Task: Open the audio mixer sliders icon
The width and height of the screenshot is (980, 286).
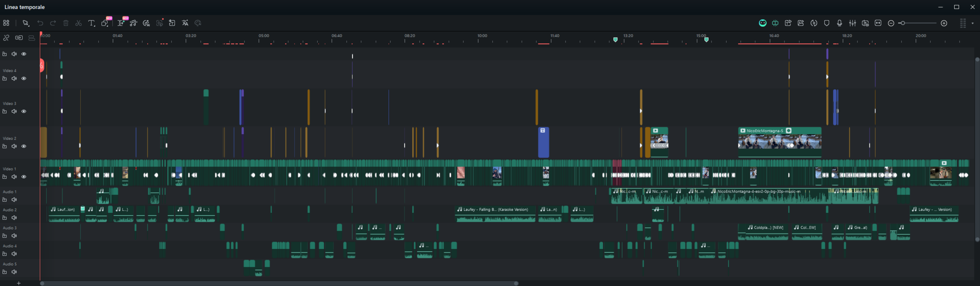Action: 852,23
